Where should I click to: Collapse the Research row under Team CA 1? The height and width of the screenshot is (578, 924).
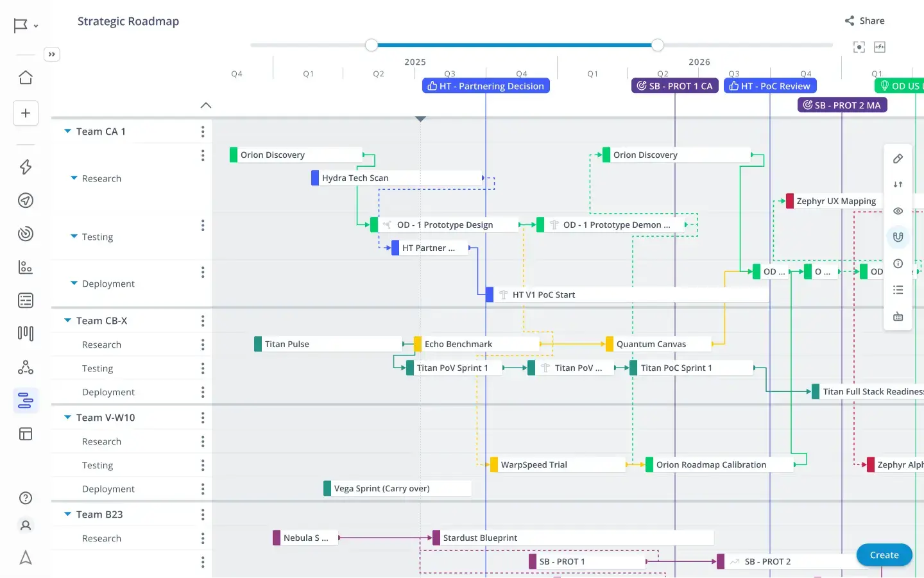tap(74, 178)
